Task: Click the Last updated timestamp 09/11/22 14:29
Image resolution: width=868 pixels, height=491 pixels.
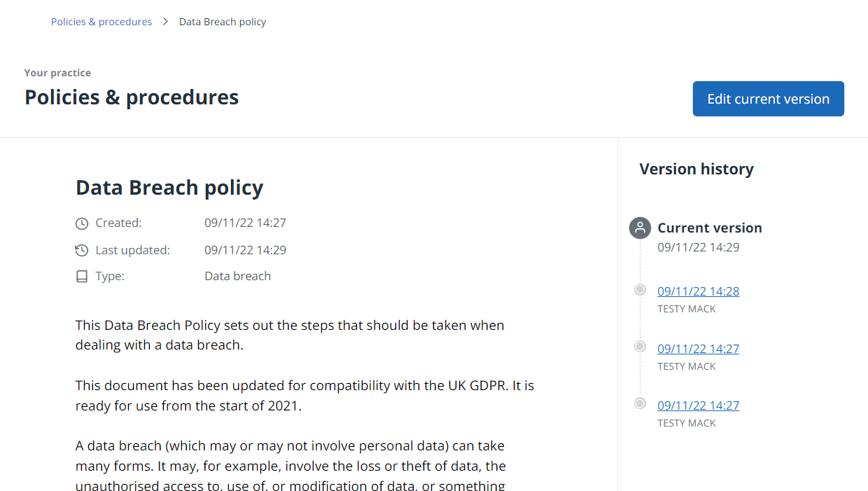Action: [245, 250]
